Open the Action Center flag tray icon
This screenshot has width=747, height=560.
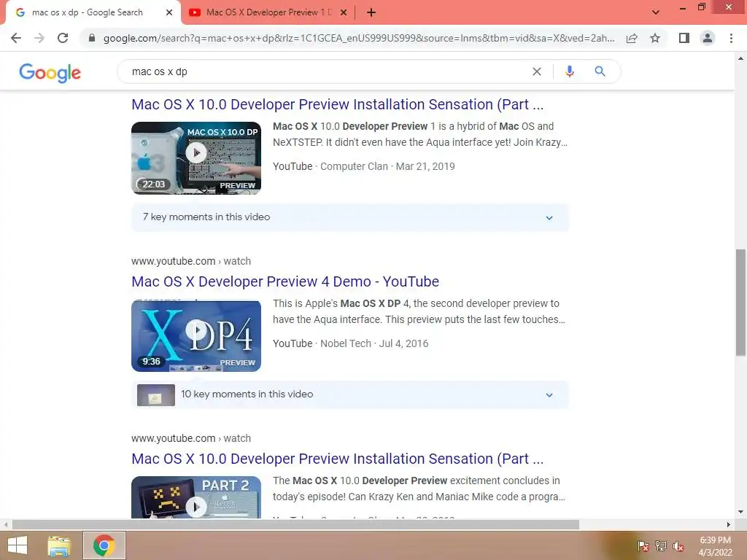click(x=643, y=546)
